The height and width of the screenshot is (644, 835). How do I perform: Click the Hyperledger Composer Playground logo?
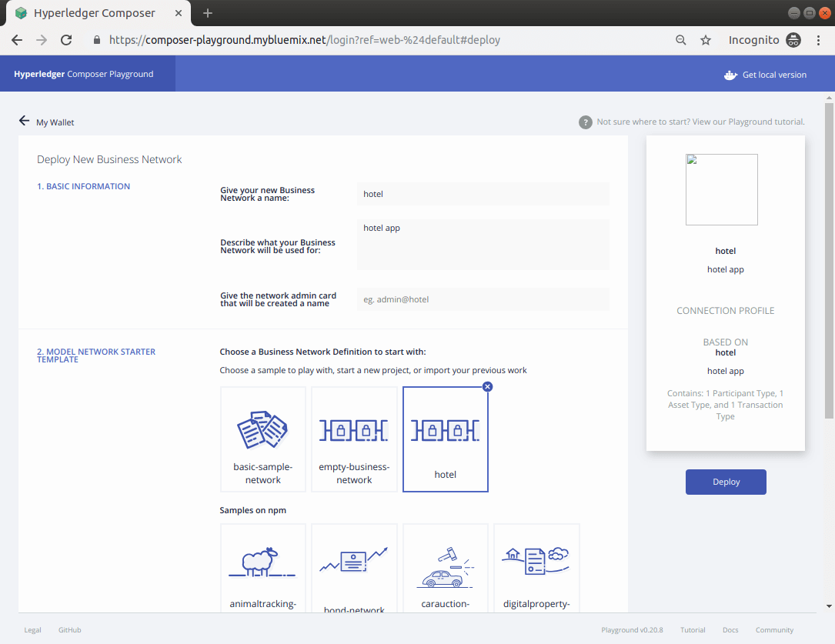[84, 74]
